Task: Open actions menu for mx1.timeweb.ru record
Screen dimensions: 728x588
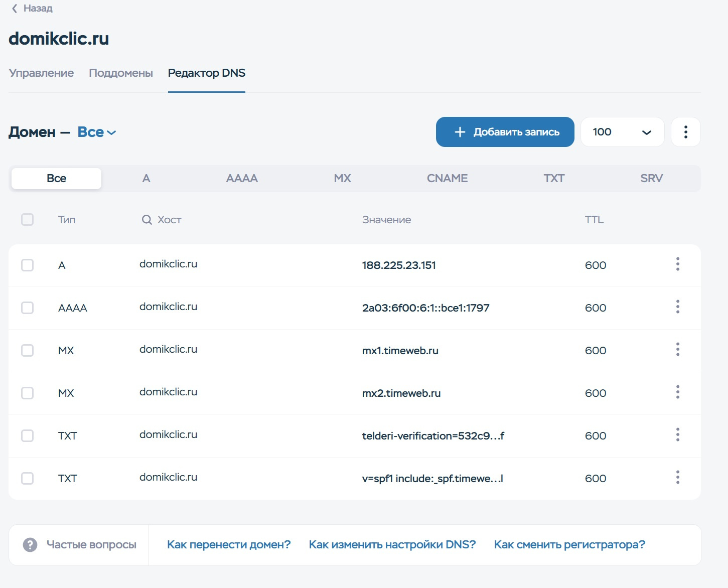Action: click(x=677, y=350)
